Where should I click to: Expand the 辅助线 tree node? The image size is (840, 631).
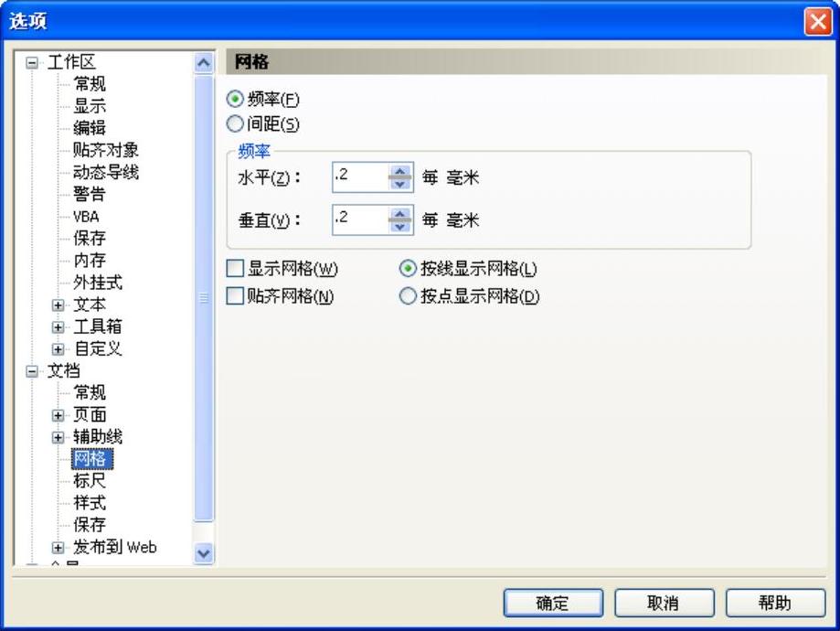coord(58,437)
